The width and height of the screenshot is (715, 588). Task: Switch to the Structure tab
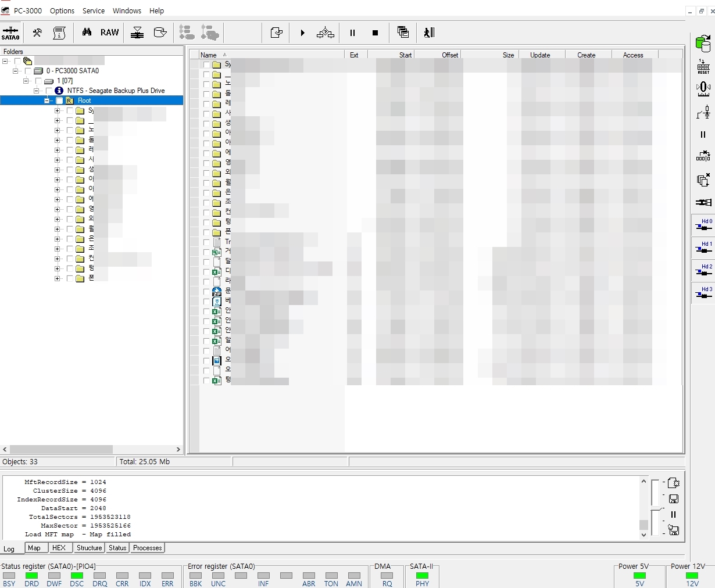coord(89,548)
